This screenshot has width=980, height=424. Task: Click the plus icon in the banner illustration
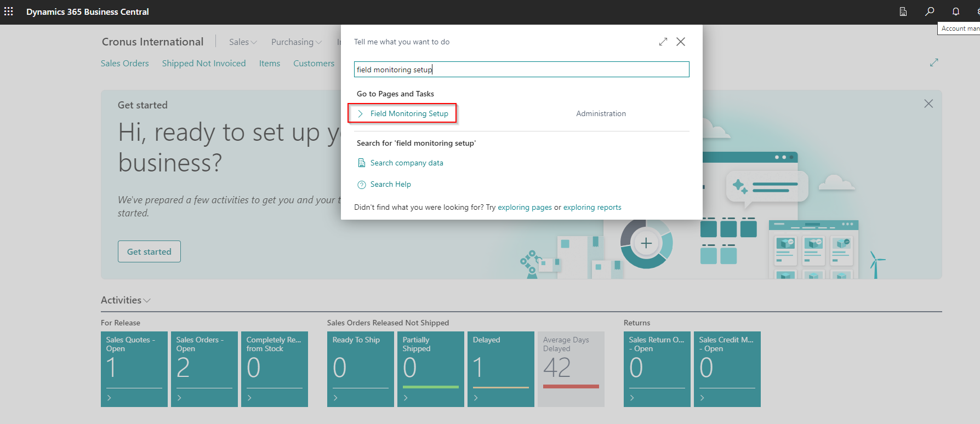pos(646,243)
